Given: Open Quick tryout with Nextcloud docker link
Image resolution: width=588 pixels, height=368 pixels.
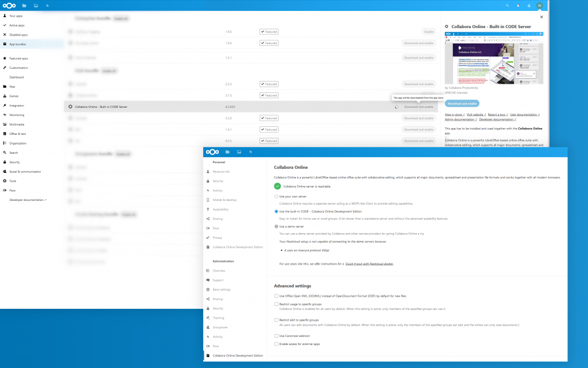Looking at the screenshot, I should click(x=369, y=264).
